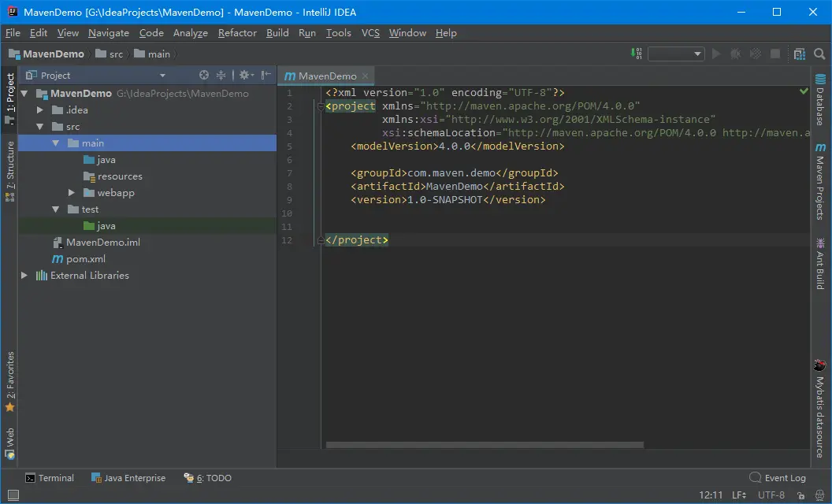Open Project panel gear settings
The width and height of the screenshot is (832, 504).
coord(244,75)
